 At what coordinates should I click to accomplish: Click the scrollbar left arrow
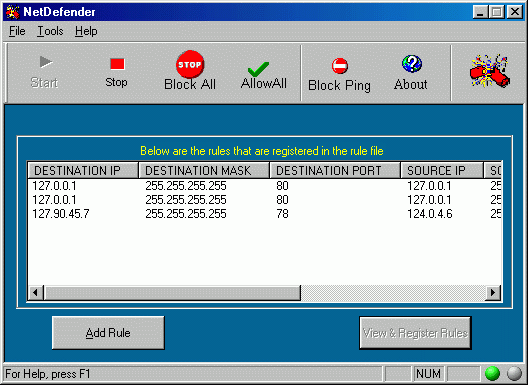(36, 292)
